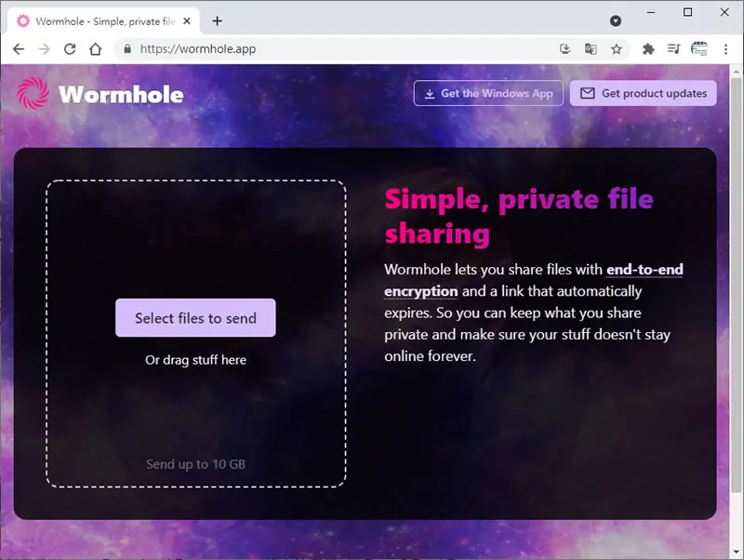The width and height of the screenshot is (744, 560).
Task: Click the Select files to send button
Action: 195,318
